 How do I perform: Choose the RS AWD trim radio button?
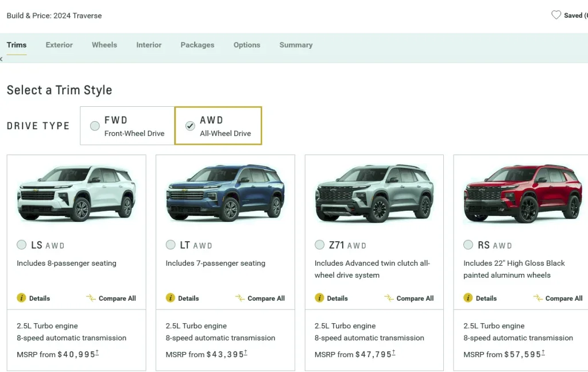click(468, 245)
